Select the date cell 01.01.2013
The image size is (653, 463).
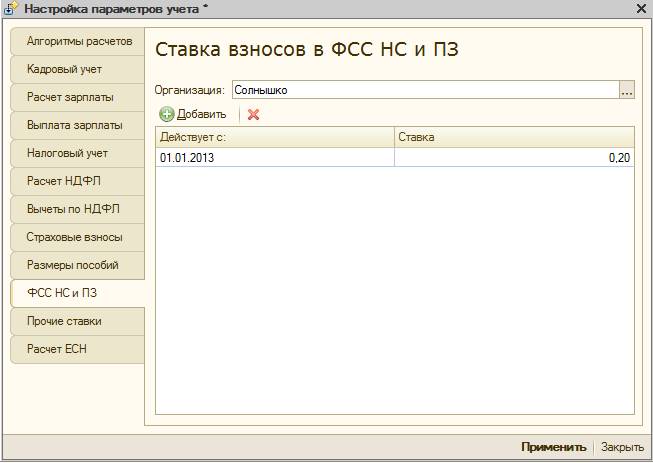point(275,157)
